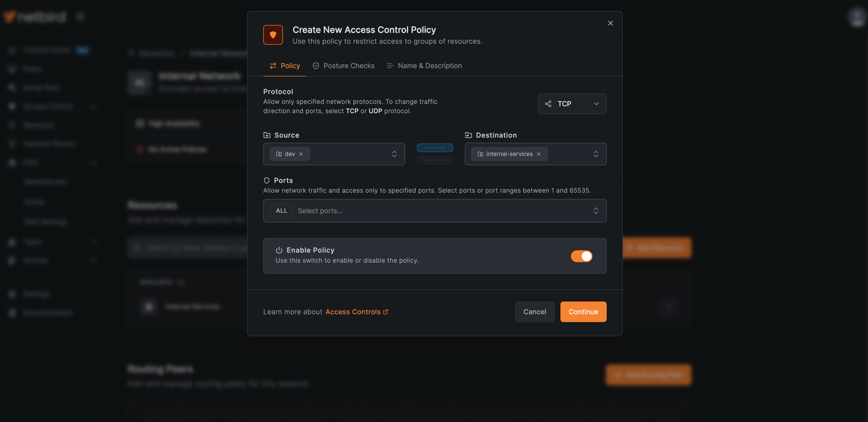Screen dimensions: 868x422
Task: Click the NetBird logo in the top-left corner
Action: [34, 16]
